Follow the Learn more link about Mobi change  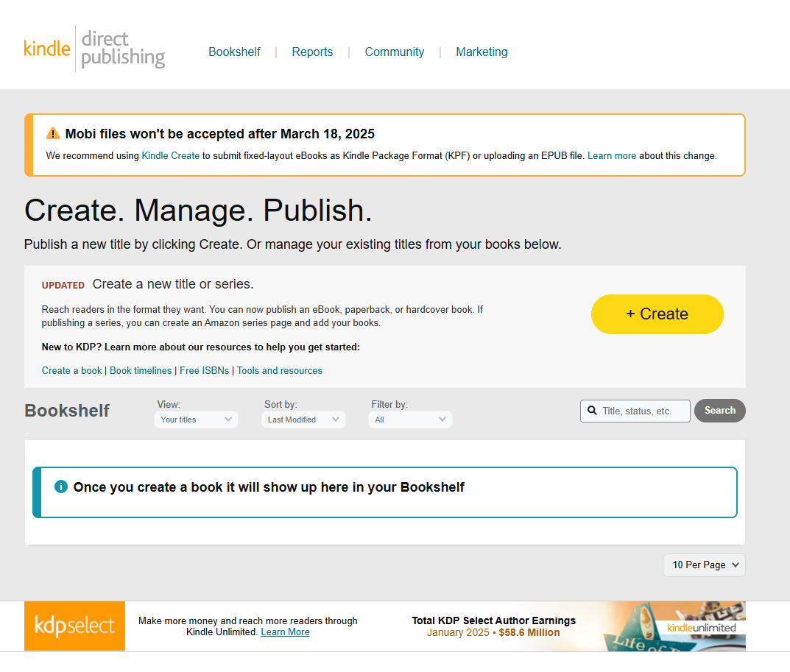(x=612, y=155)
